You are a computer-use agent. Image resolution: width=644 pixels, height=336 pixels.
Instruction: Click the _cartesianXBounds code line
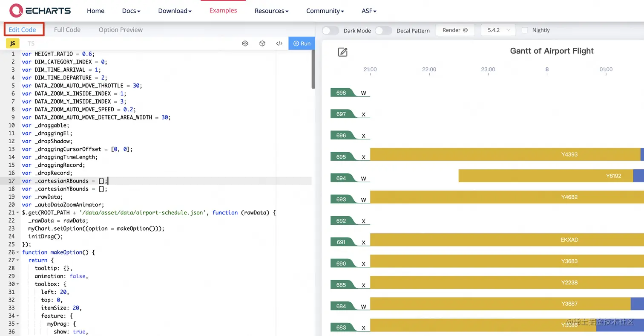(65, 181)
